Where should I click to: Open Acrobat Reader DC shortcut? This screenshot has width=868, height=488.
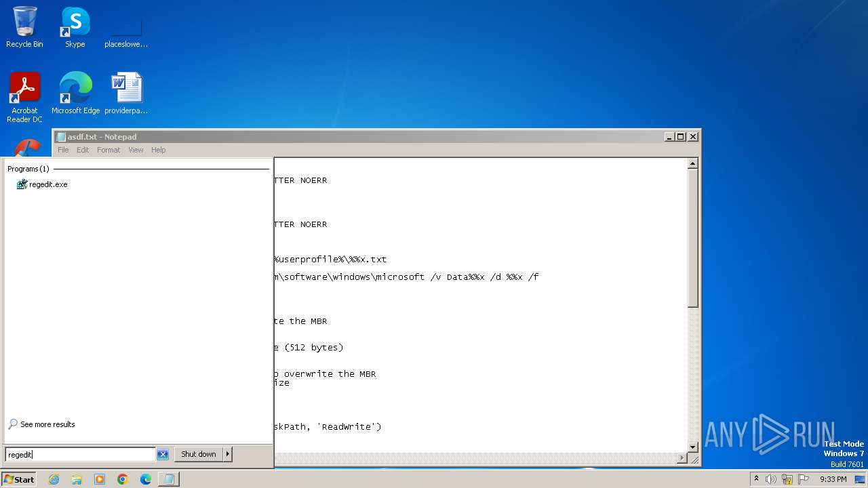click(x=24, y=98)
